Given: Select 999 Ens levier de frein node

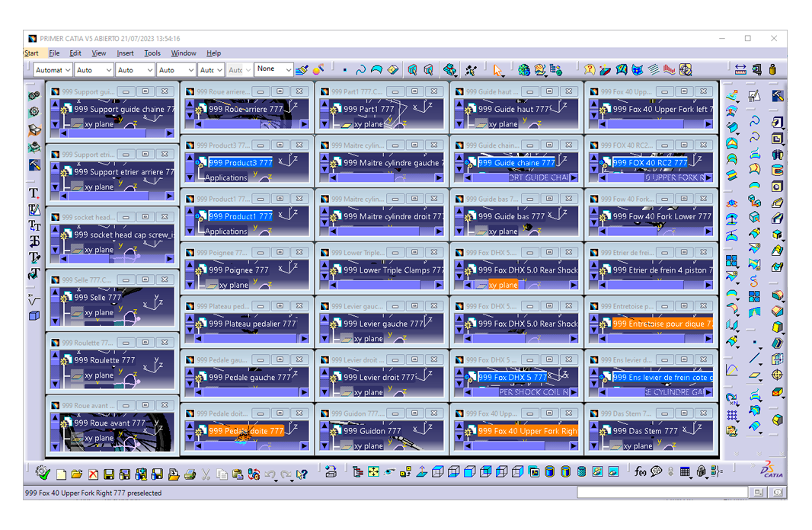Looking at the screenshot, I should (x=663, y=377).
